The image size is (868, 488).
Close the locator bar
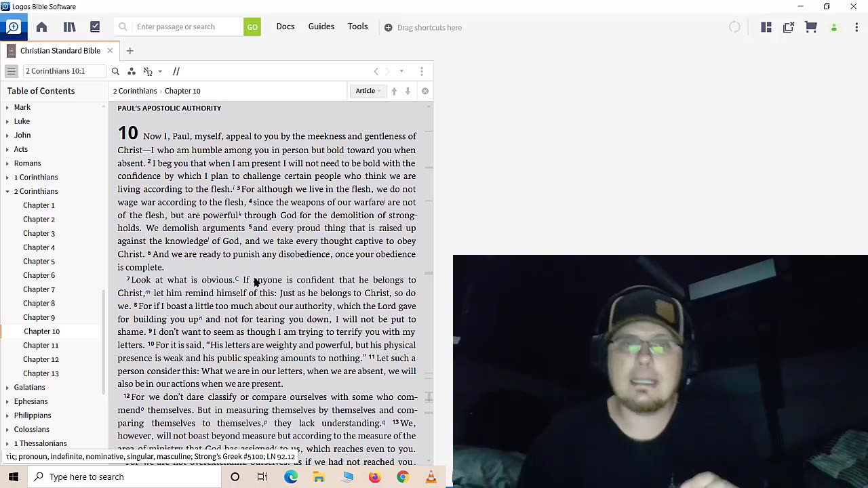pos(425,91)
